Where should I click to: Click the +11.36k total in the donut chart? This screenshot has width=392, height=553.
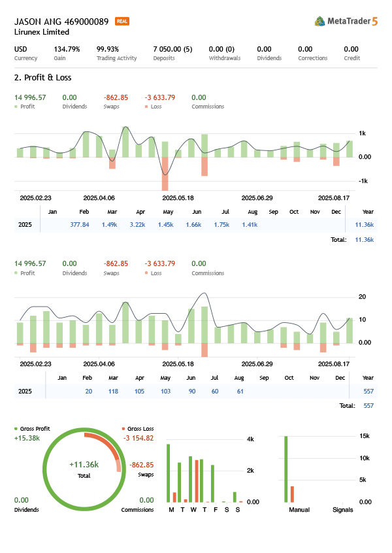tap(84, 464)
